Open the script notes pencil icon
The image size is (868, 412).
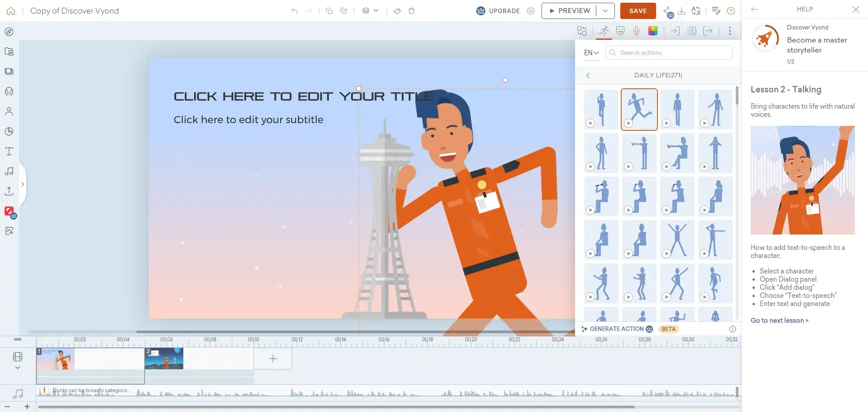coord(716,11)
